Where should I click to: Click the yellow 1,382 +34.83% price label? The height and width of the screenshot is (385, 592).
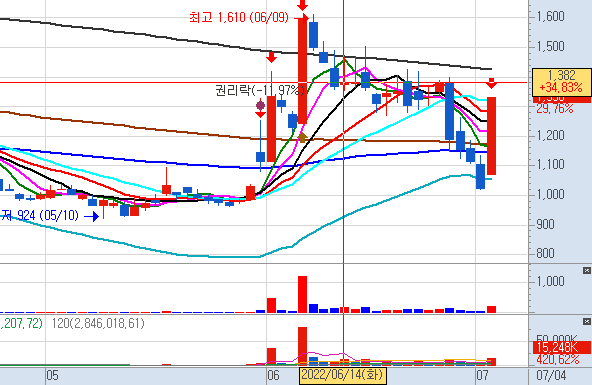pos(561,81)
